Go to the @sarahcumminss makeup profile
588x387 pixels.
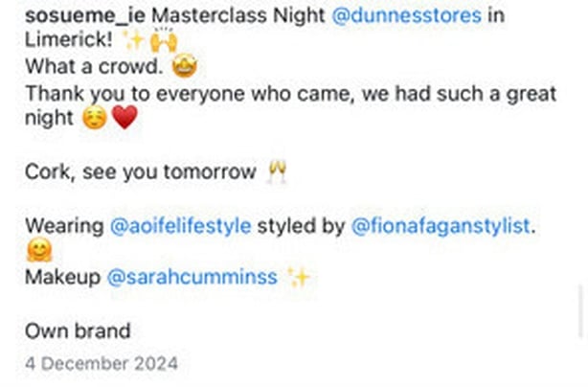pyautogui.click(x=192, y=278)
